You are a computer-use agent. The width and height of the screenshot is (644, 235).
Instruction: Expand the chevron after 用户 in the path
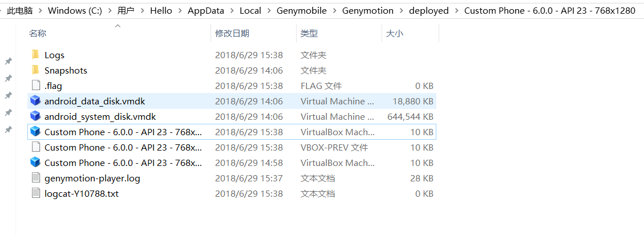pos(141,11)
